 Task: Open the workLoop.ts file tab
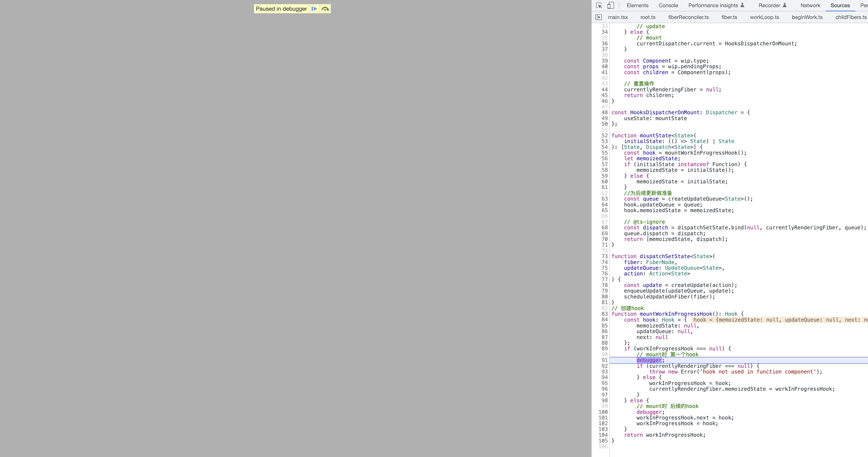click(x=764, y=17)
